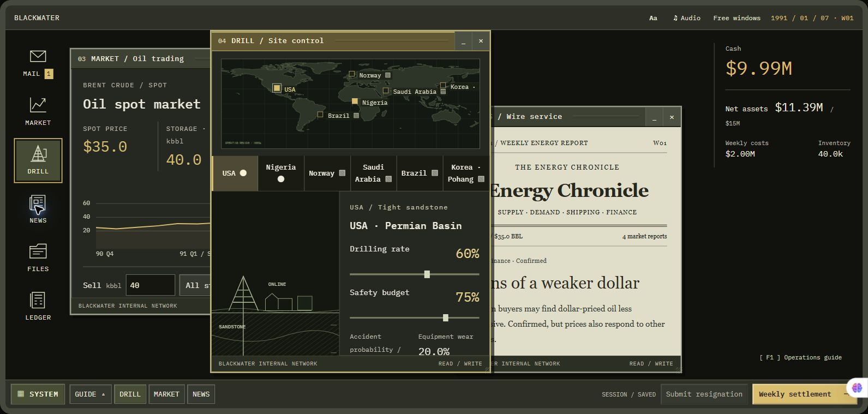Click Submit resignation button
The width and height of the screenshot is (868, 414).
click(x=704, y=394)
